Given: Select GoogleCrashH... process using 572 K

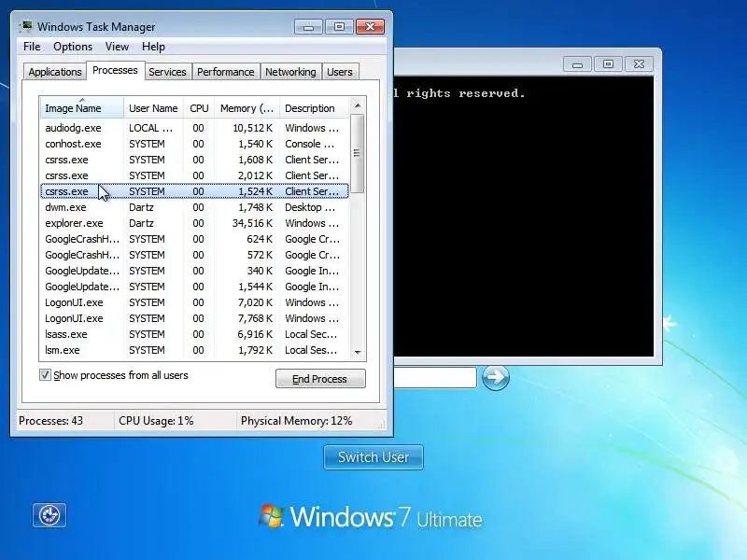Looking at the screenshot, I should point(195,255).
